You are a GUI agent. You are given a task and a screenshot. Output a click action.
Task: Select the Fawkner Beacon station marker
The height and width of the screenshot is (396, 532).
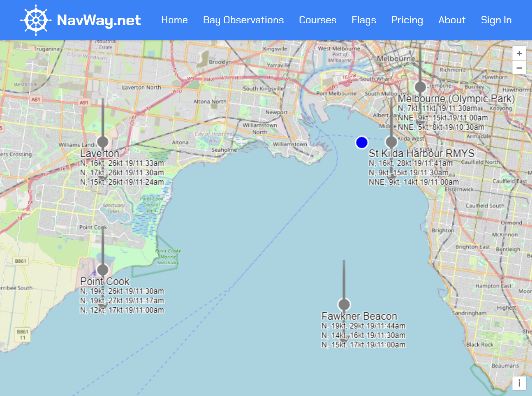344,305
